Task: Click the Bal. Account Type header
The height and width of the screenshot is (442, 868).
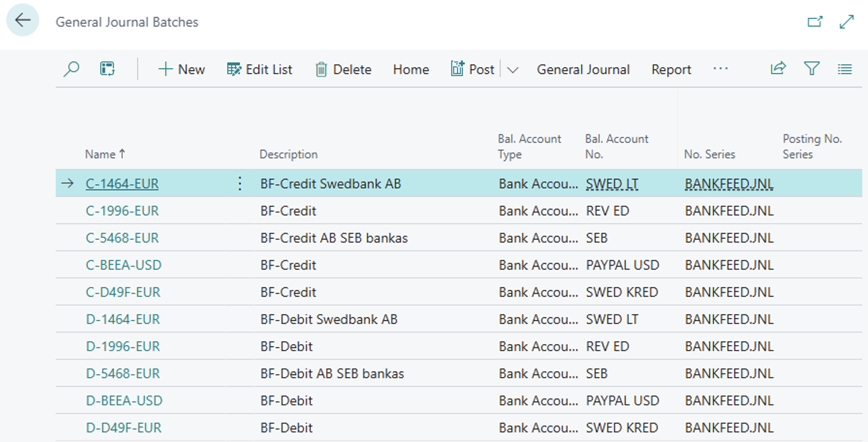Action: click(x=529, y=147)
